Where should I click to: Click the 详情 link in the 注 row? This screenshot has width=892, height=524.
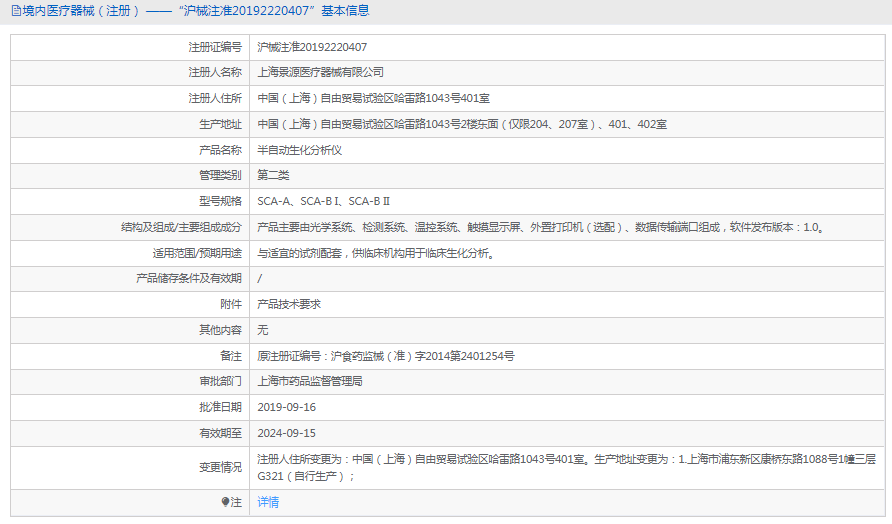pyautogui.click(x=268, y=502)
